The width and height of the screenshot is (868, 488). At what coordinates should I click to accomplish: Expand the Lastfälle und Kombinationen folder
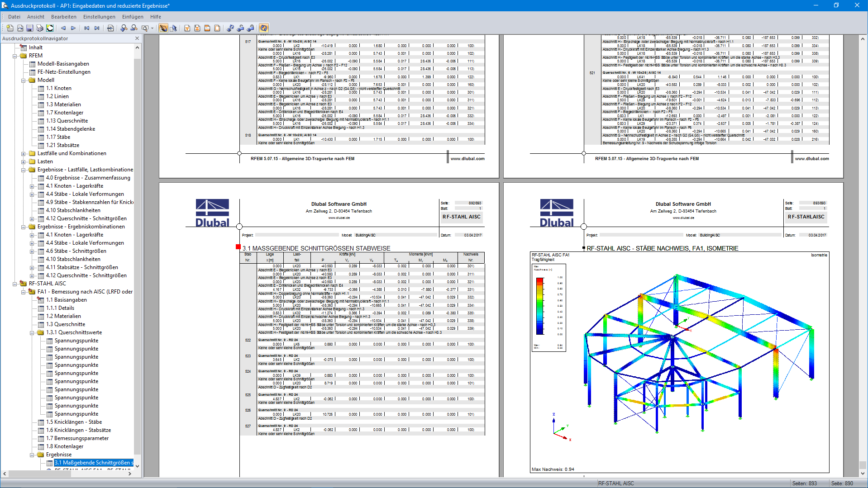24,154
